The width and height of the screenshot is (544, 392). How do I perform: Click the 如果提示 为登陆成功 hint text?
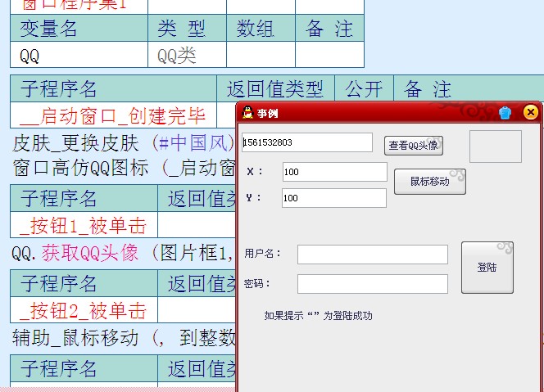point(318,316)
